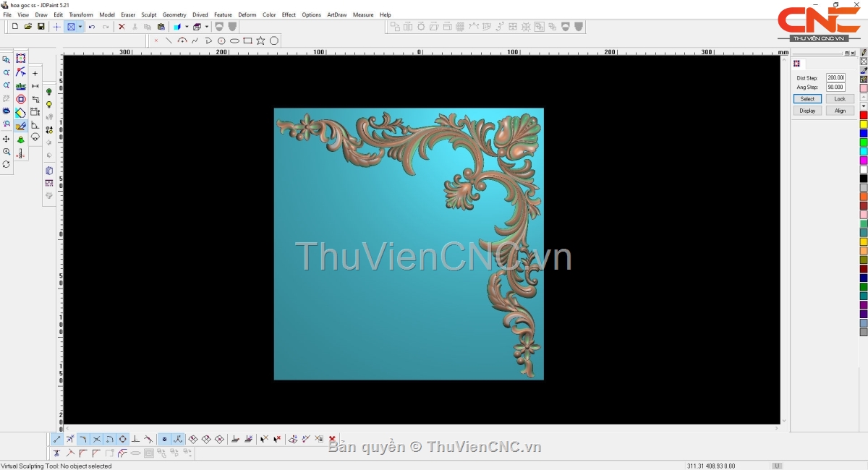
Task: Select the rectangle drawing tool
Action: 247,40
